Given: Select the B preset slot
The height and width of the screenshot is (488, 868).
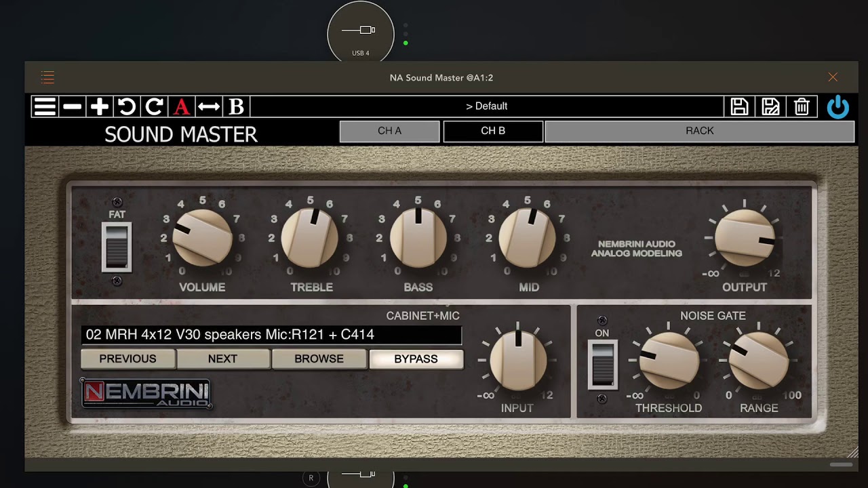Looking at the screenshot, I should point(236,106).
